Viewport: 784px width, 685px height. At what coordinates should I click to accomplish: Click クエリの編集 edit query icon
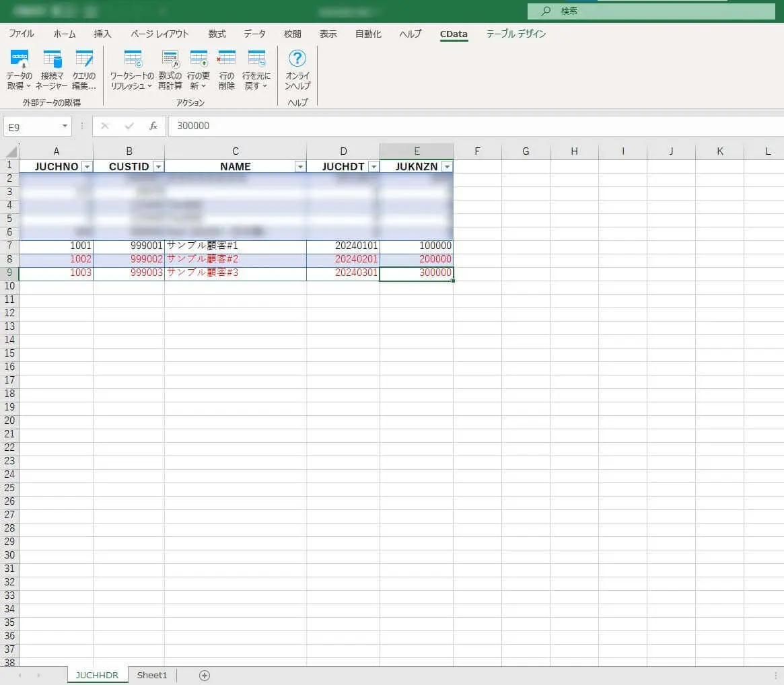point(83,69)
